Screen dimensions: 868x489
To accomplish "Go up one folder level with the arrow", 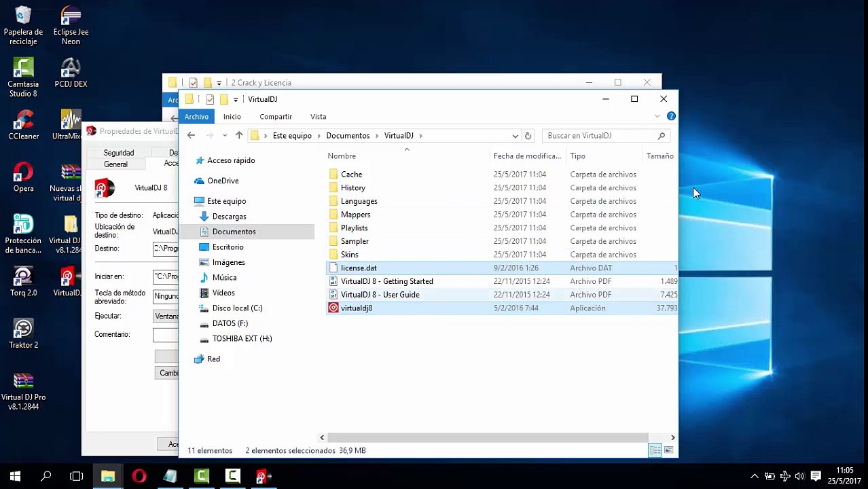I will pos(239,136).
